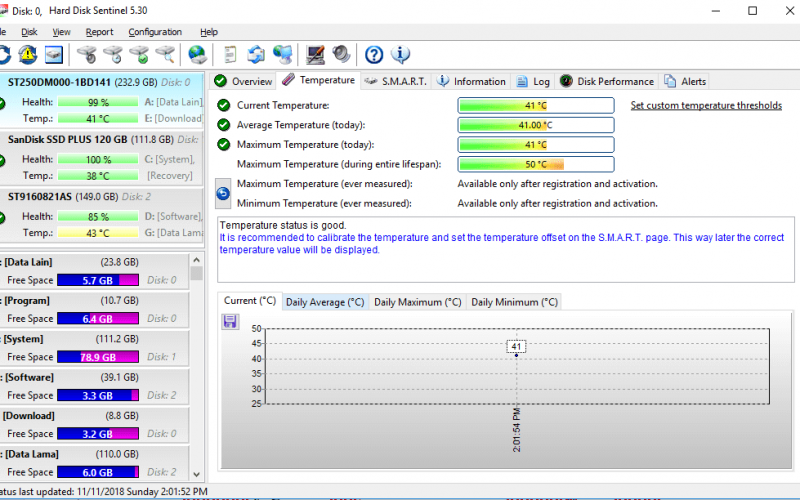Image resolution: width=800 pixels, height=500 pixels.
Task: Select the Daily Average (°C) graph tab
Action: (325, 302)
